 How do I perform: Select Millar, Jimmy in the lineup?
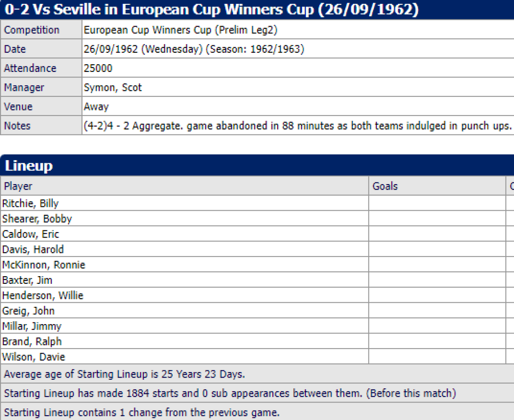click(32, 326)
